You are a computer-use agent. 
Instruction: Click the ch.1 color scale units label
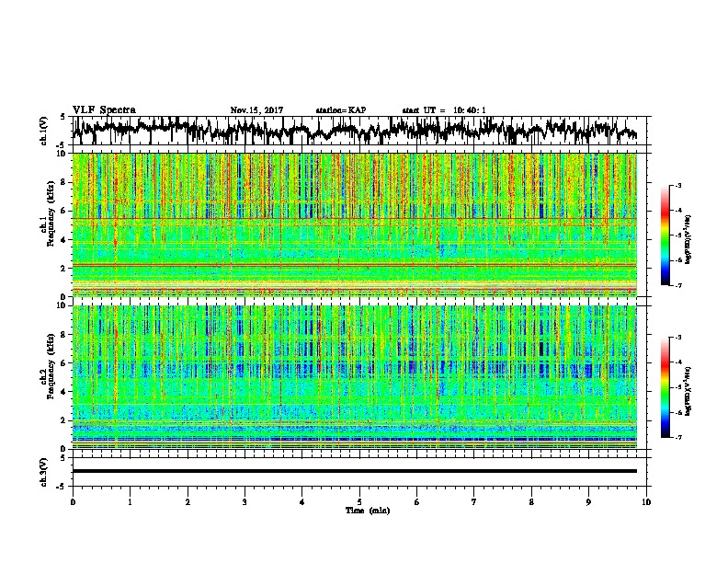pyautogui.click(x=689, y=239)
